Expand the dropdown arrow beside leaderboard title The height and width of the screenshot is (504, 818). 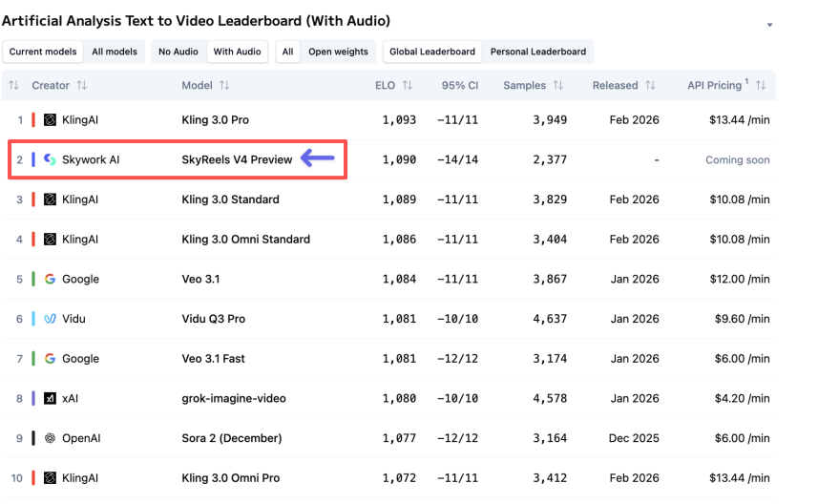tap(770, 25)
